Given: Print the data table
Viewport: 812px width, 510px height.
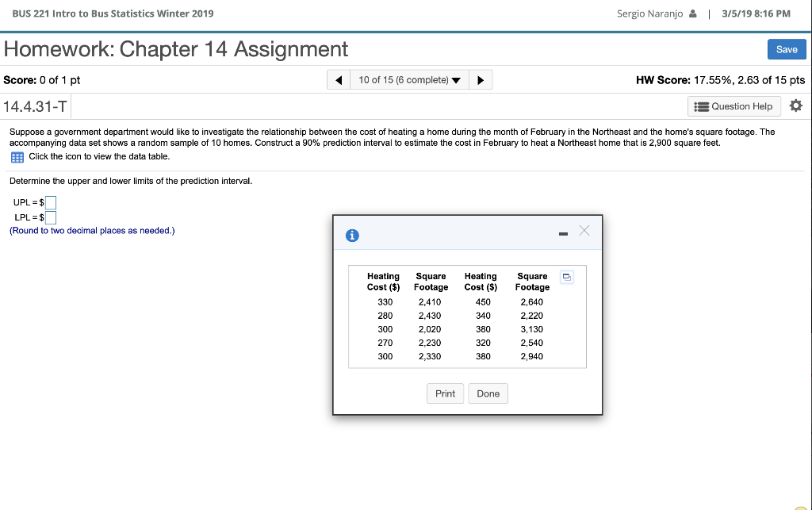Looking at the screenshot, I should tap(445, 393).
